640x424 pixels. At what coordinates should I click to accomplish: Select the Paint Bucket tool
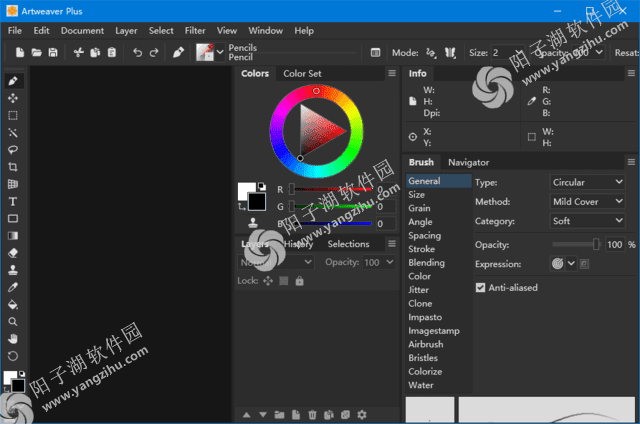click(x=13, y=304)
